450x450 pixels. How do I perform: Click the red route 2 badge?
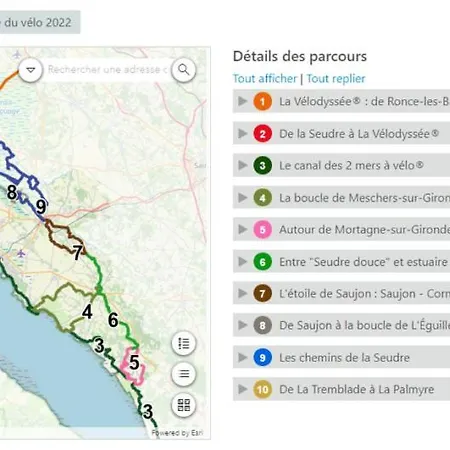(263, 134)
